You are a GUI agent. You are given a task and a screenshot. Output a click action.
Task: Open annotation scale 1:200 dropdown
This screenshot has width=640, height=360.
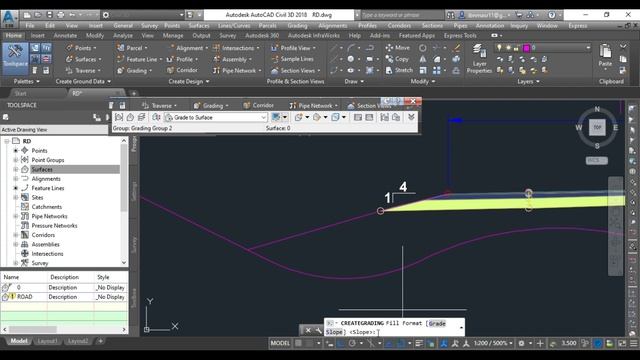click(493, 343)
